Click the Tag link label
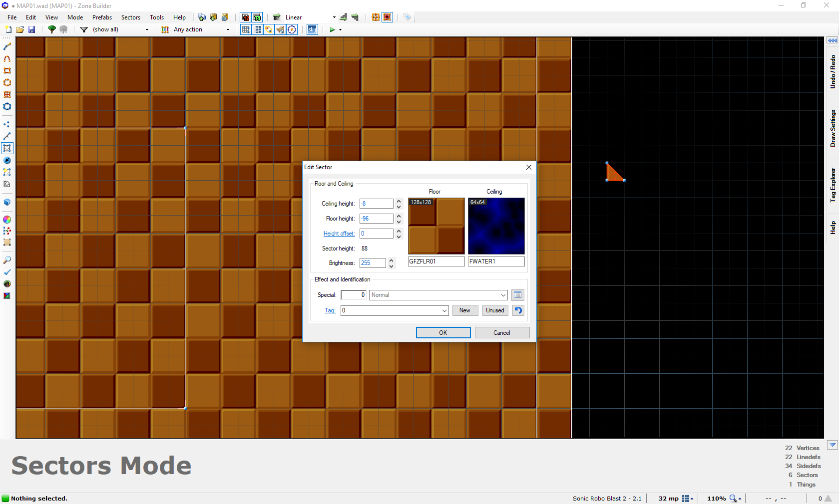 click(x=330, y=310)
